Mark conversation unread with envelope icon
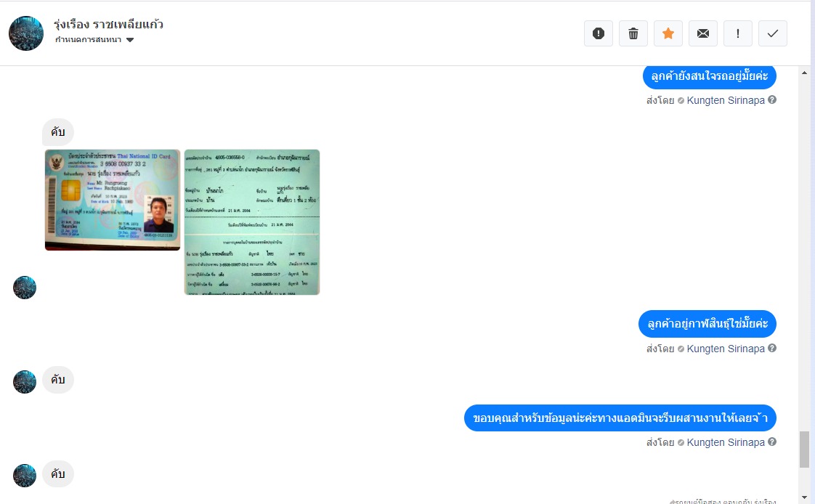815x504 pixels. coord(702,34)
